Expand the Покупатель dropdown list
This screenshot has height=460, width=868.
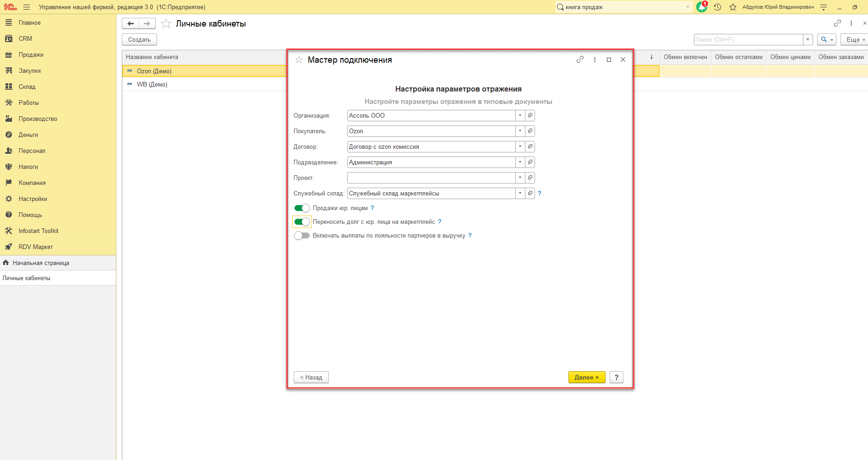(x=520, y=131)
